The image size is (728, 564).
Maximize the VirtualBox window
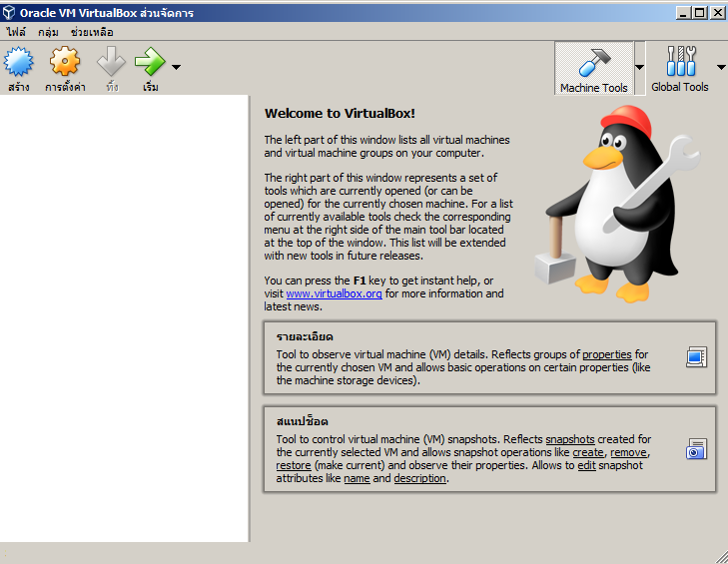pos(699,13)
